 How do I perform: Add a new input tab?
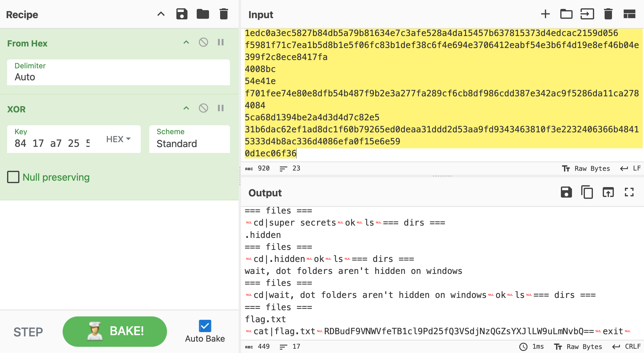click(545, 14)
